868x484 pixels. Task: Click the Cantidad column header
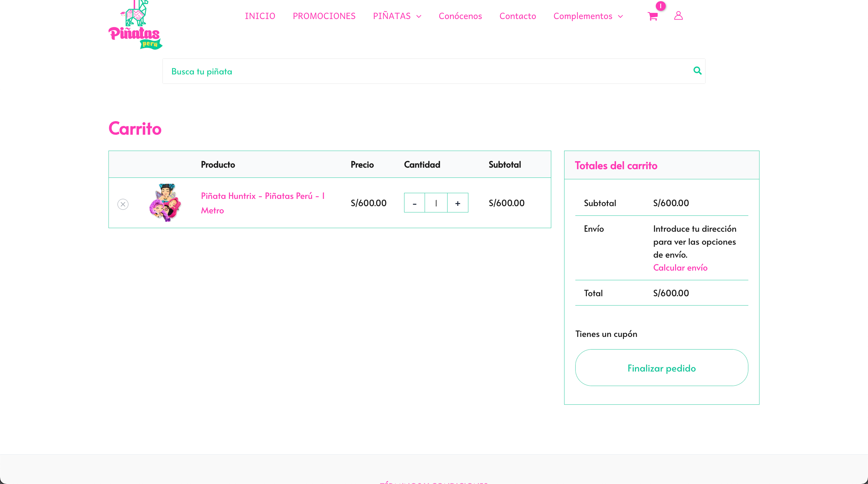tap(422, 165)
